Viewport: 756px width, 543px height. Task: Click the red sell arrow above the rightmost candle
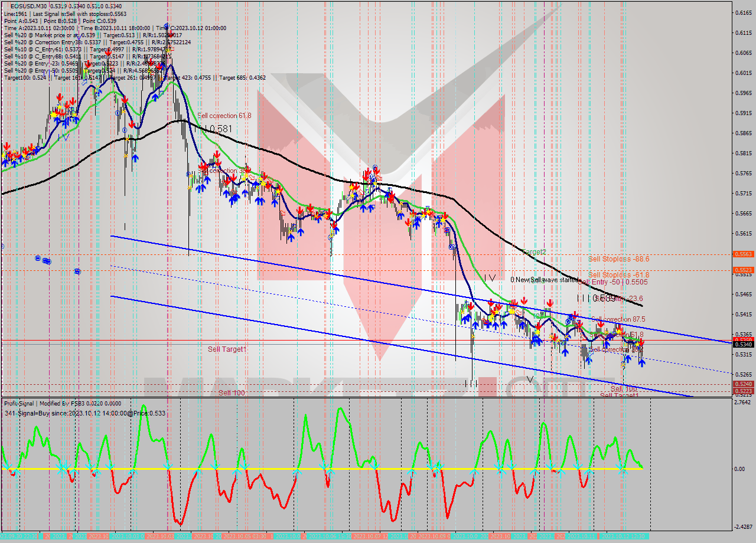(x=641, y=342)
